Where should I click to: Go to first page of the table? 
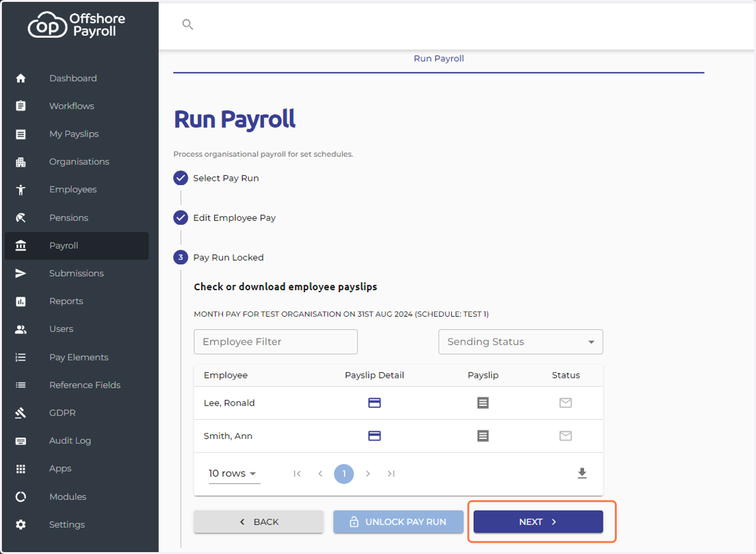(x=297, y=473)
